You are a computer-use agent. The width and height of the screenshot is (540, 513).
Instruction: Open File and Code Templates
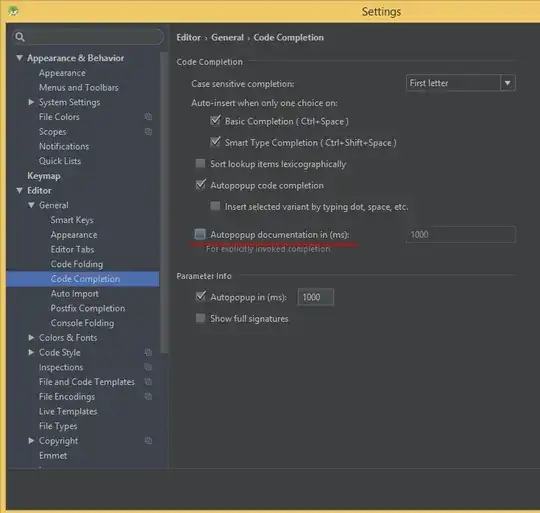87,382
